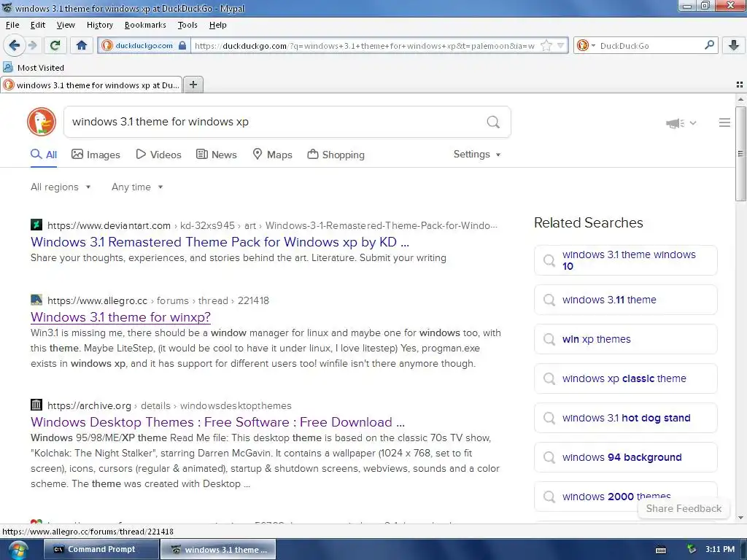
Task: Open the Windows 3.1 theme for winxp? link
Action: [x=120, y=317]
